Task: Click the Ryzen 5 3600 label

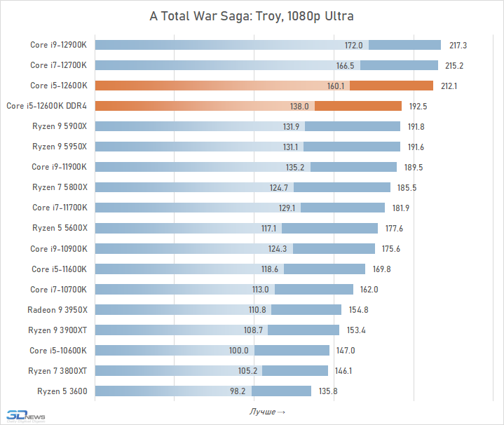Action: (62, 391)
